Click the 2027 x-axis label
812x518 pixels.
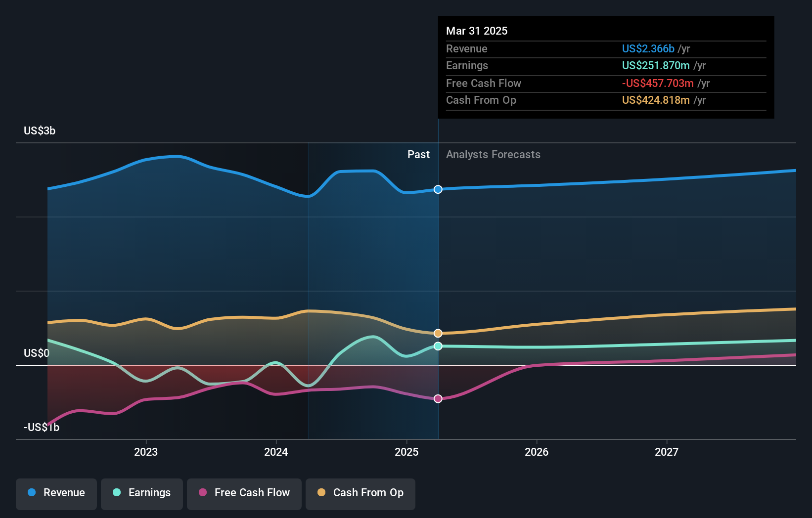click(667, 452)
